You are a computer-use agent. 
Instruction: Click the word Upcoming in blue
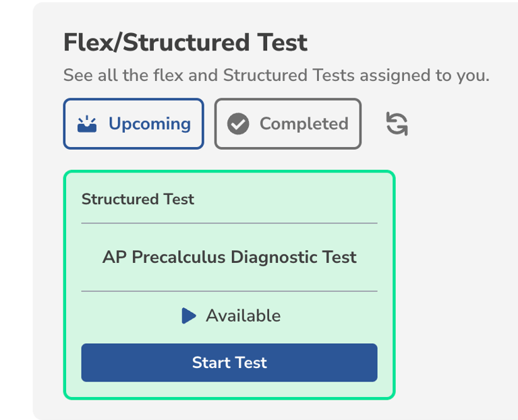tap(150, 124)
